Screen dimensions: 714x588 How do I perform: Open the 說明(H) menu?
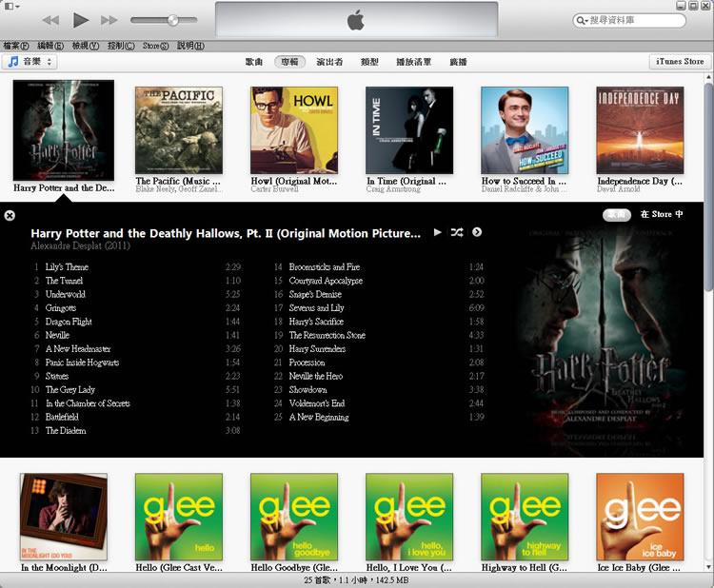coord(190,46)
